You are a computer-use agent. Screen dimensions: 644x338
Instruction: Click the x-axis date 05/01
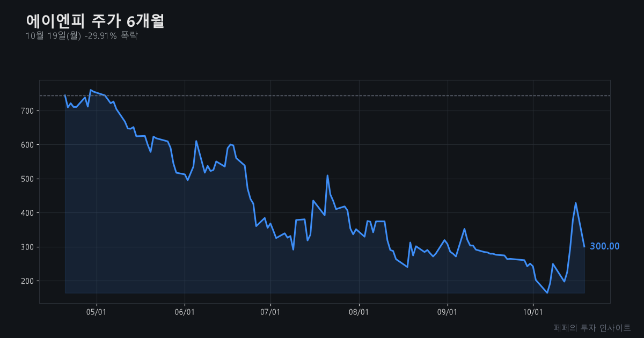(x=97, y=312)
